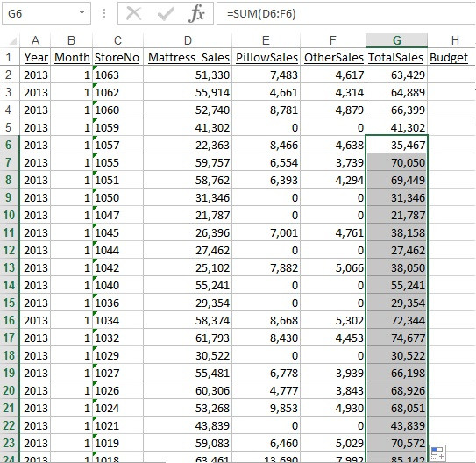476x463 pixels.
Task: Click the Cancel (X) icon in formula bar
Action: click(133, 13)
